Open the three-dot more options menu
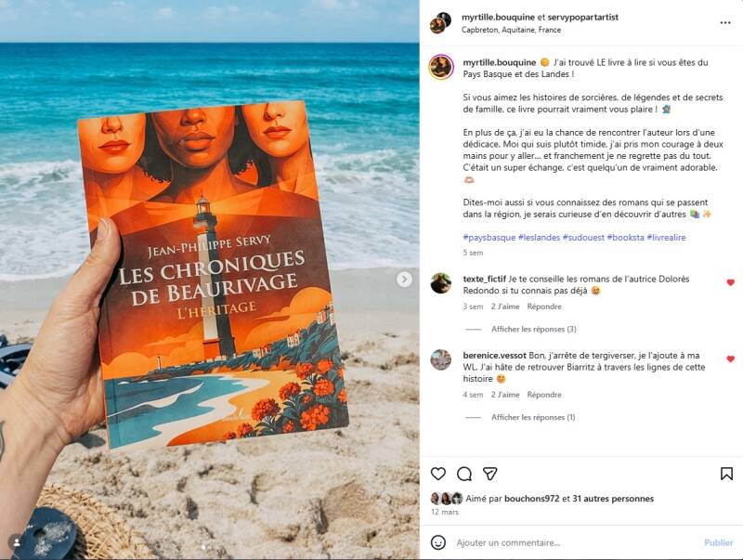Screen dimensions: 743x560 coord(725,22)
